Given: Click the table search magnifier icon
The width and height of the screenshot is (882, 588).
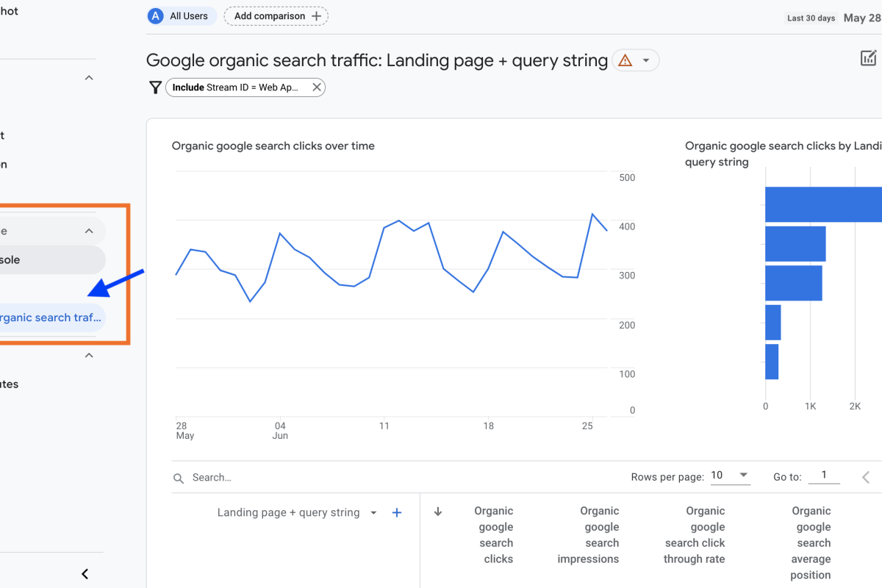Looking at the screenshot, I should point(179,478).
